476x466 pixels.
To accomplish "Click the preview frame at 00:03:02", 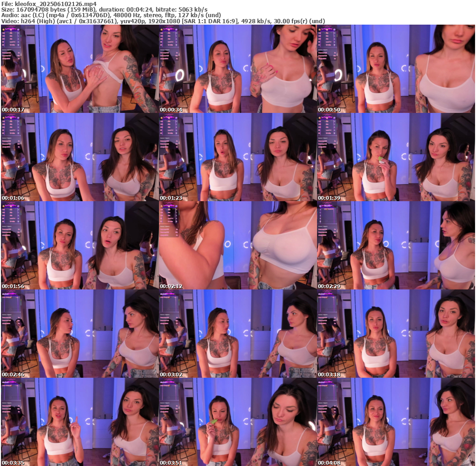I will click(238, 334).
